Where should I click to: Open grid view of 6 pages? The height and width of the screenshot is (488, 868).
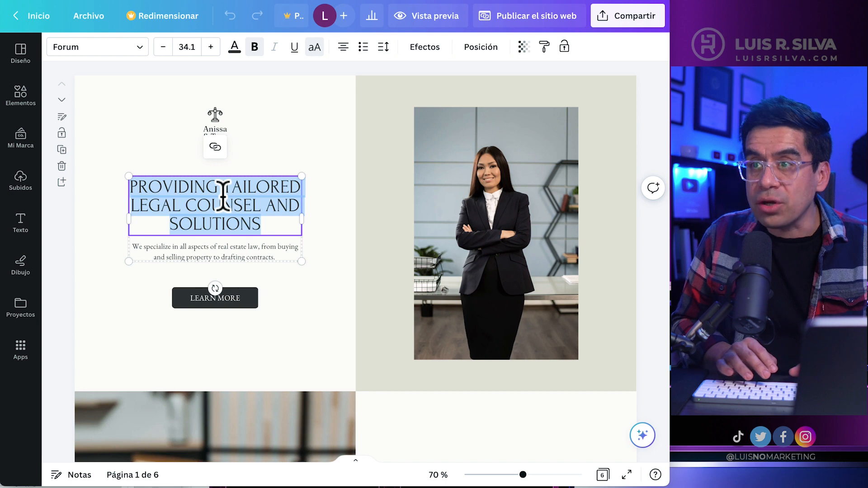click(603, 474)
